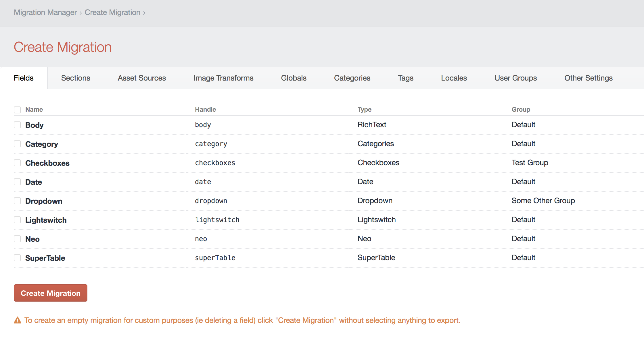Screen dimensions: 644x339
Task: Open the Globals tab
Action: point(294,78)
